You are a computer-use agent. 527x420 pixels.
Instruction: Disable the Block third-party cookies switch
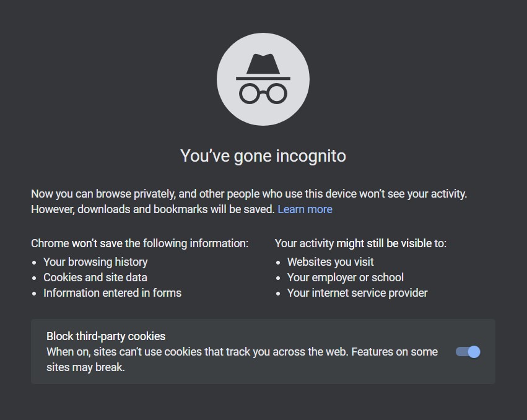468,352
